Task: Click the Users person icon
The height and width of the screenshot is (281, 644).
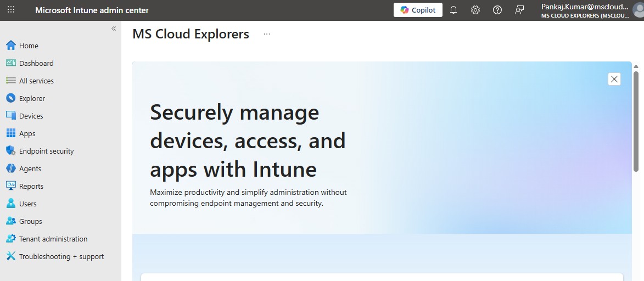Action: click(x=10, y=204)
